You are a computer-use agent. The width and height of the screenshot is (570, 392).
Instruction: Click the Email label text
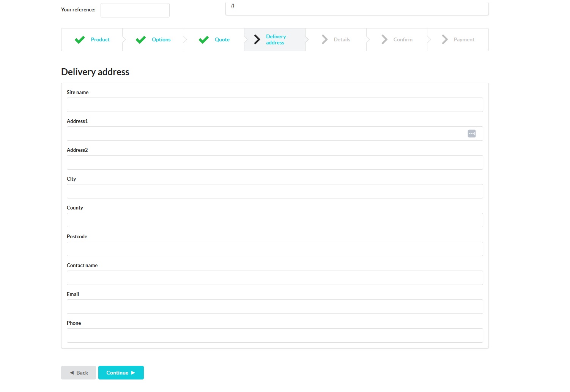[x=73, y=294]
